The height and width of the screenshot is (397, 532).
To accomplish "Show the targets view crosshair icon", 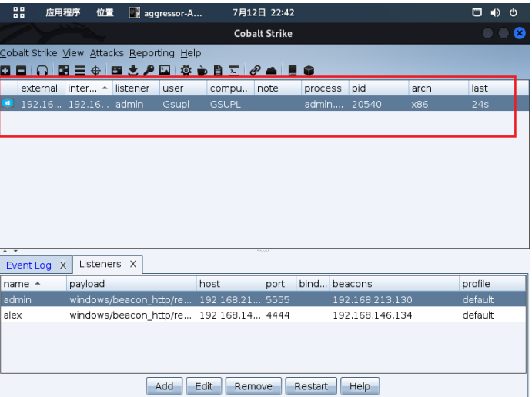I will click(x=96, y=71).
